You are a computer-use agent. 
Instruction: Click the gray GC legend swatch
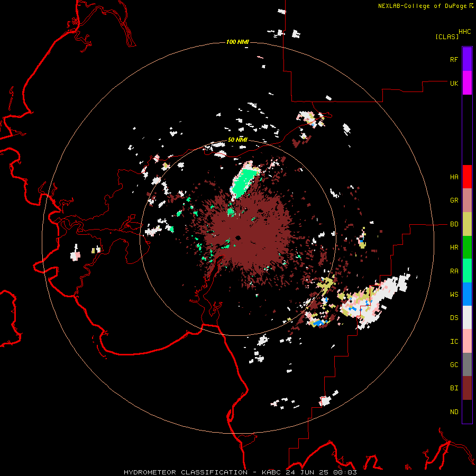click(x=467, y=364)
